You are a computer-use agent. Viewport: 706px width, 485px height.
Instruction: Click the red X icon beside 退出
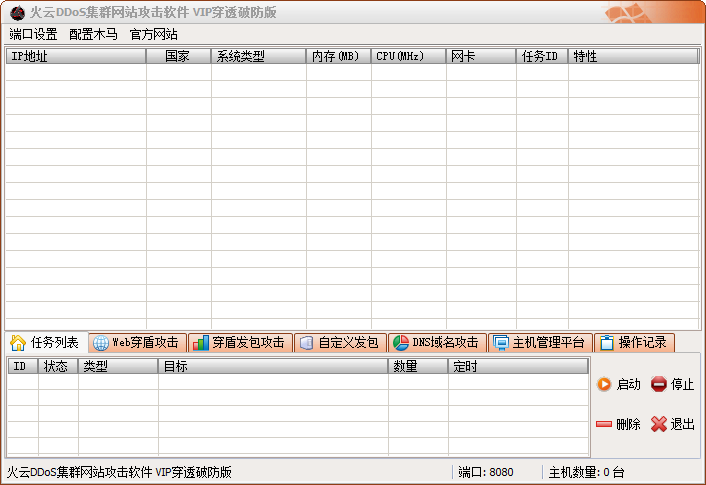pos(658,424)
